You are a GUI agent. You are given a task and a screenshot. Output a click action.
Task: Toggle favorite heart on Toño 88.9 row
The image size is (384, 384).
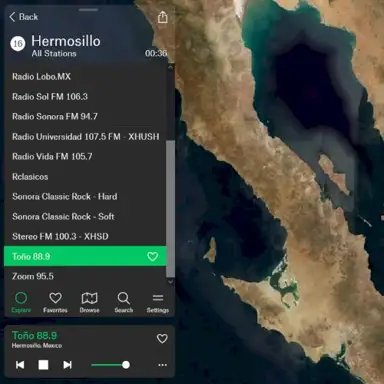[152, 256]
